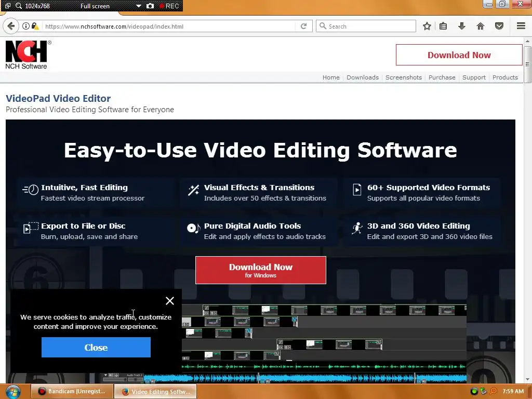Click the Pure Digital Audio Tools title
The width and height of the screenshot is (532, 399).
252,226
